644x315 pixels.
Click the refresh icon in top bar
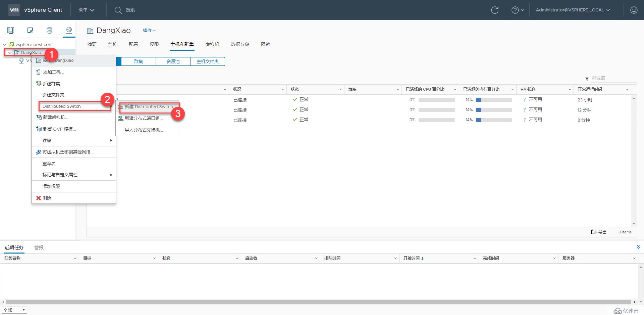click(495, 10)
